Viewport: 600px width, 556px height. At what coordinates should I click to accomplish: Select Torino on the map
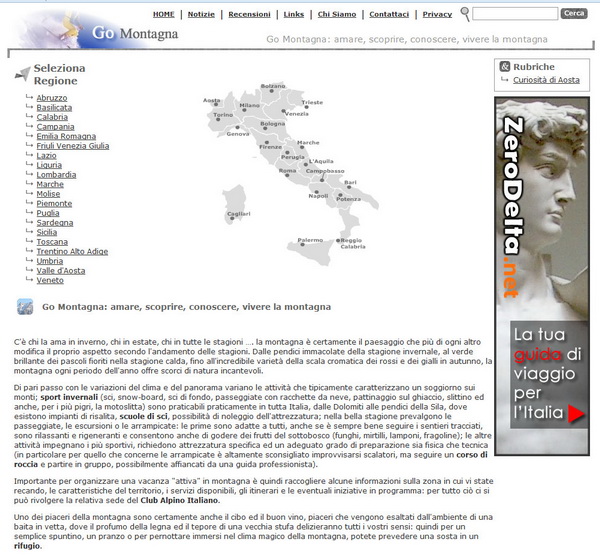click(223, 115)
